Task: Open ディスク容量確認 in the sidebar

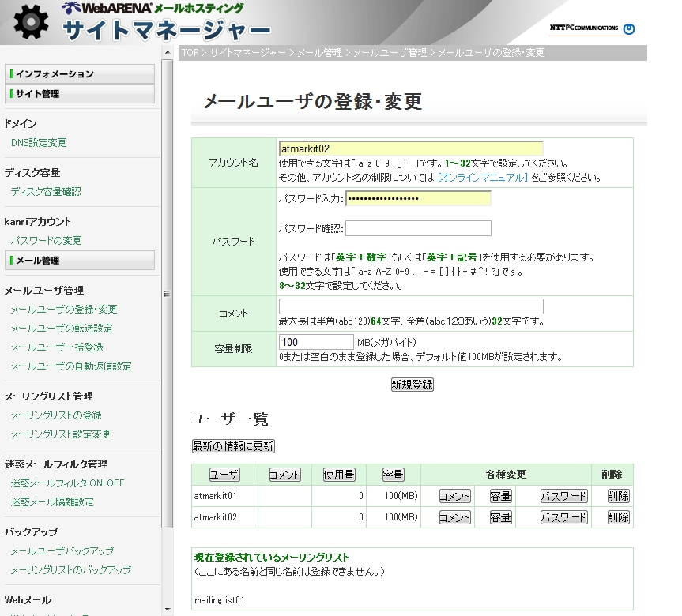Action: 46,192
